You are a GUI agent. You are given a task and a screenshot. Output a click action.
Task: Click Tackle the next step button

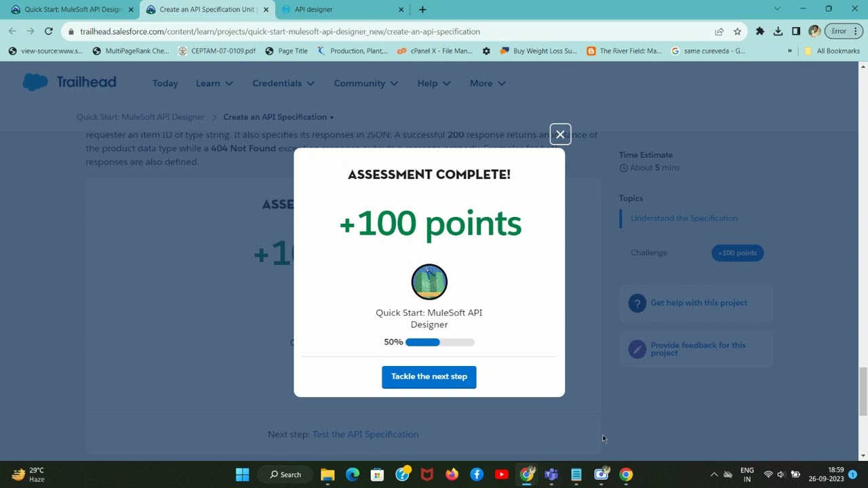[x=429, y=377]
